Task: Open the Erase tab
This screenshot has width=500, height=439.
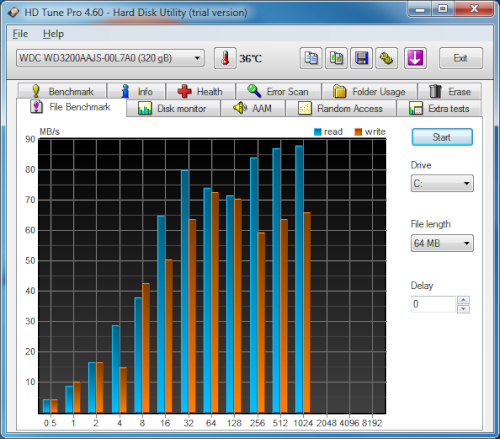Action: [449, 91]
